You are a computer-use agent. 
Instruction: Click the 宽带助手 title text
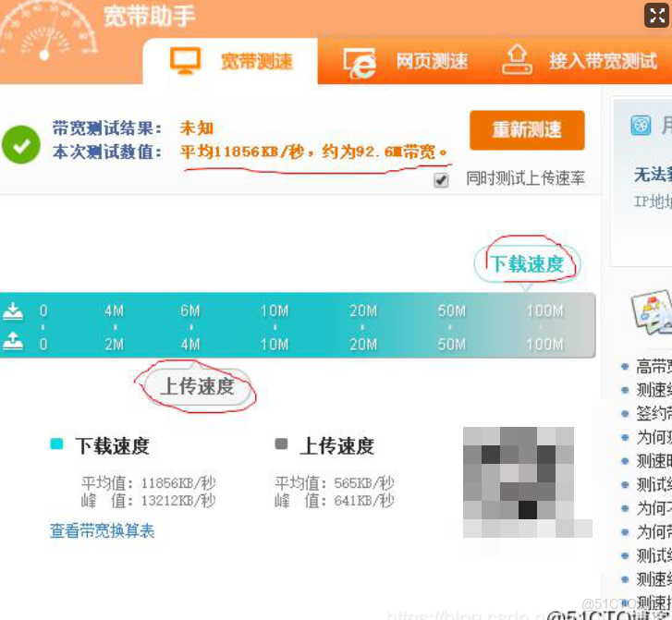(150, 17)
